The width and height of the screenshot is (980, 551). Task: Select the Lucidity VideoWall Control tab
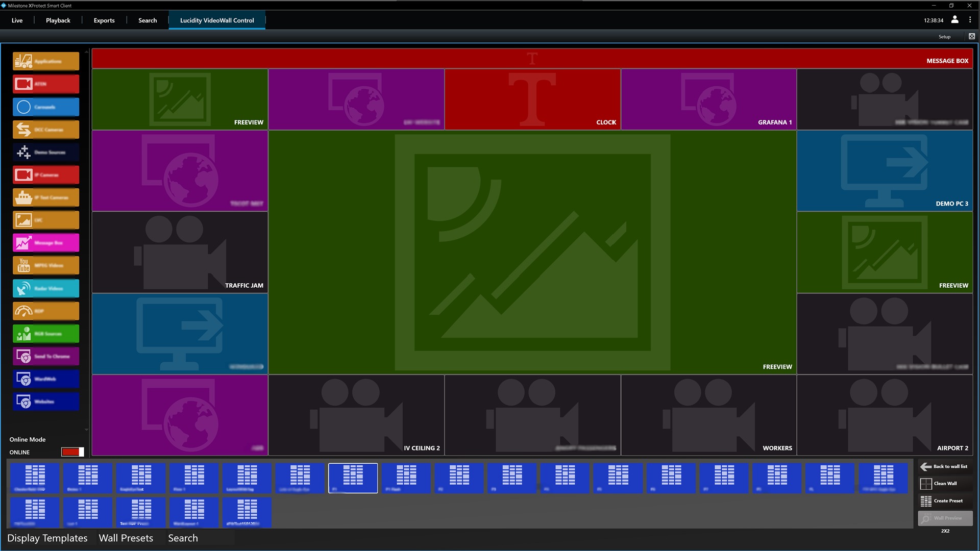pyautogui.click(x=217, y=20)
